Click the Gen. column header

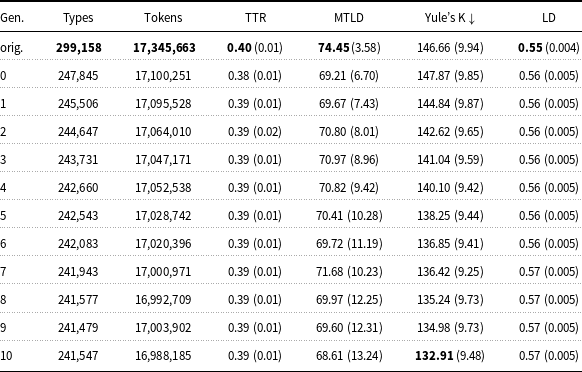point(12,17)
